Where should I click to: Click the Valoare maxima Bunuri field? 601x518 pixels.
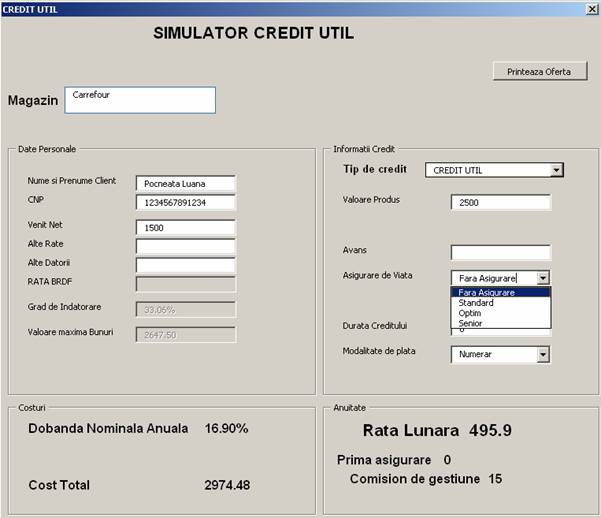pos(185,335)
